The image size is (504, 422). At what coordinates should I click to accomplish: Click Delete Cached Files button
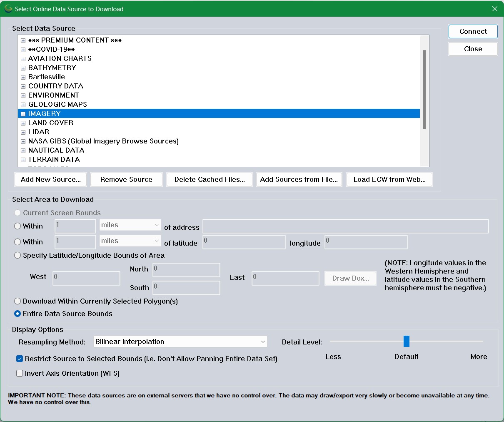click(210, 179)
